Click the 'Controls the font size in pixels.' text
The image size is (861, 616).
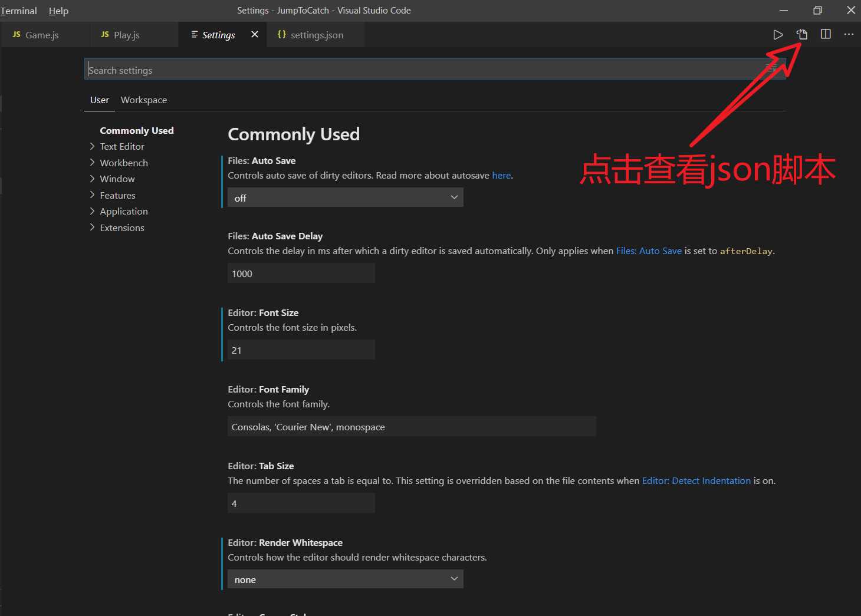293,328
